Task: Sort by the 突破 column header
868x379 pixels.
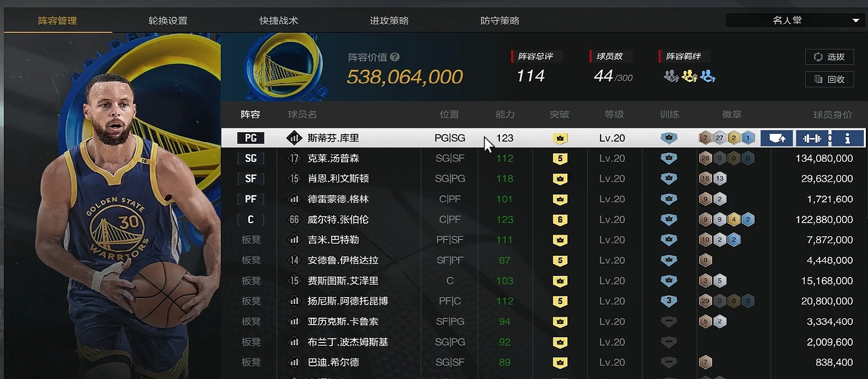Action: click(559, 114)
